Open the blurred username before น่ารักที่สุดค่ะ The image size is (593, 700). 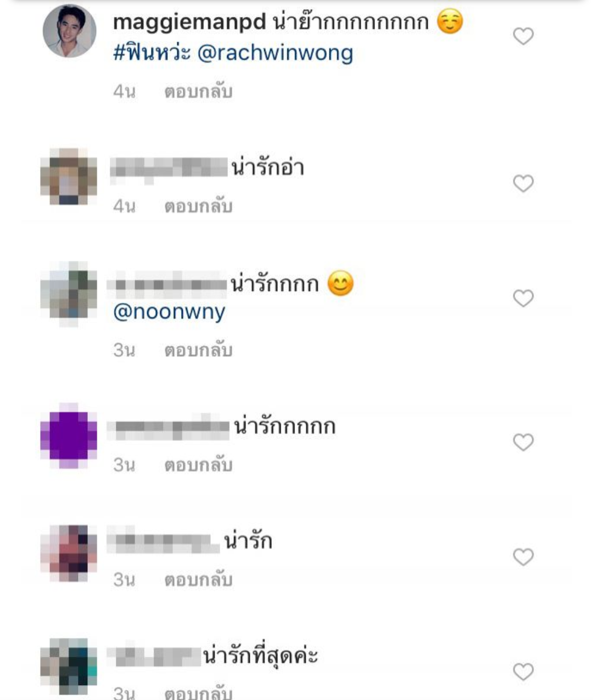pyautogui.click(x=154, y=655)
